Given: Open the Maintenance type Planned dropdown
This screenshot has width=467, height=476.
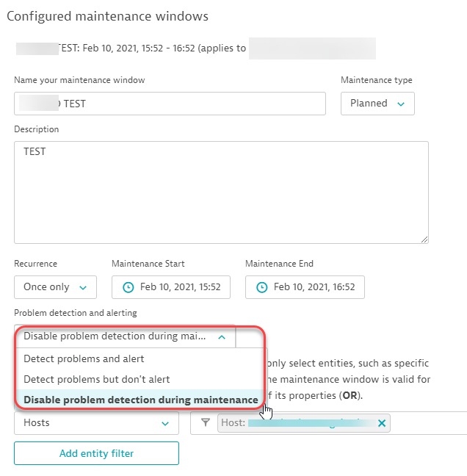Looking at the screenshot, I should [x=377, y=104].
